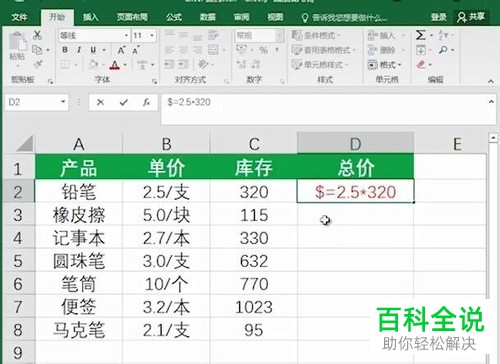Click the Merge and Center icon
The height and width of the screenshot is (364, 500).
click(213, 50)
